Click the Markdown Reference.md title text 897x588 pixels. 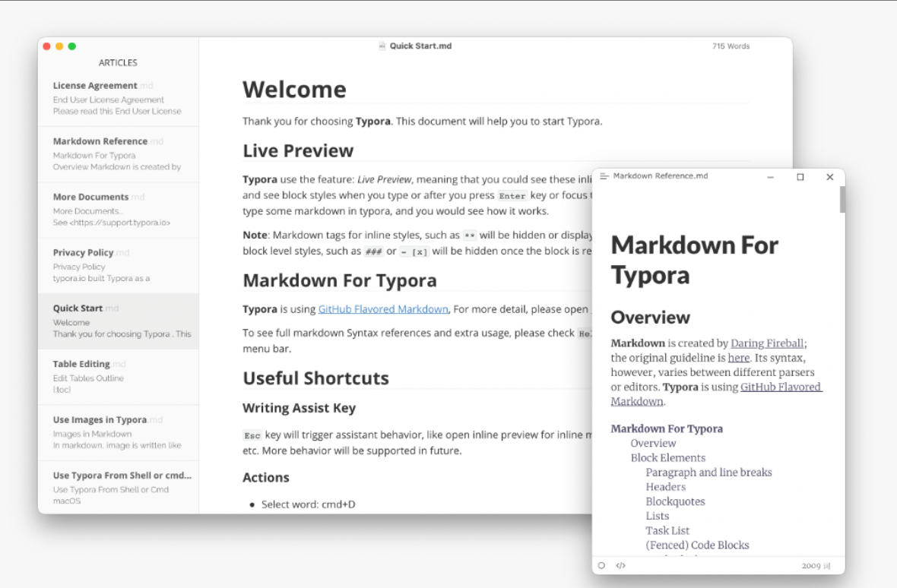coord(660,176)
